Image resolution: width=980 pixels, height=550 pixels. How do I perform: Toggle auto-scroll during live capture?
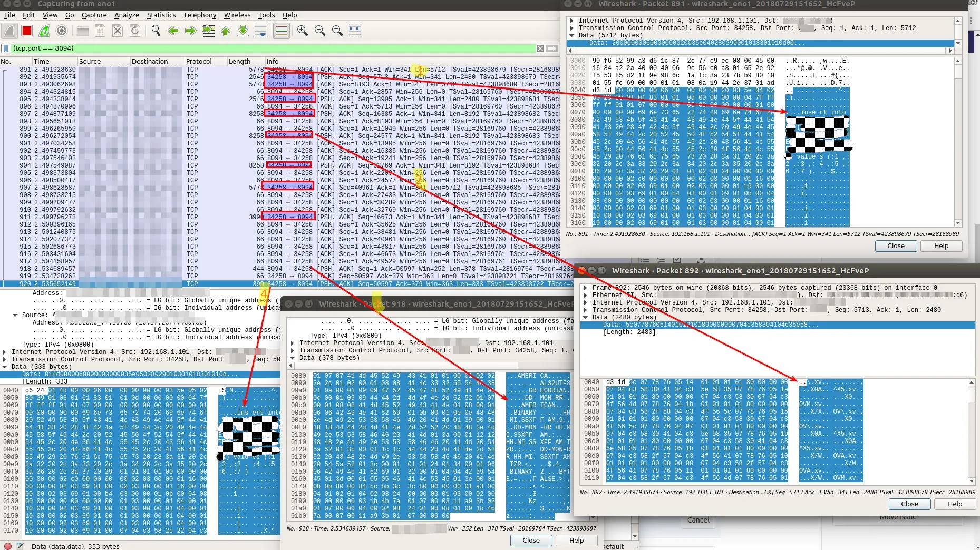[x=260, y=31]
